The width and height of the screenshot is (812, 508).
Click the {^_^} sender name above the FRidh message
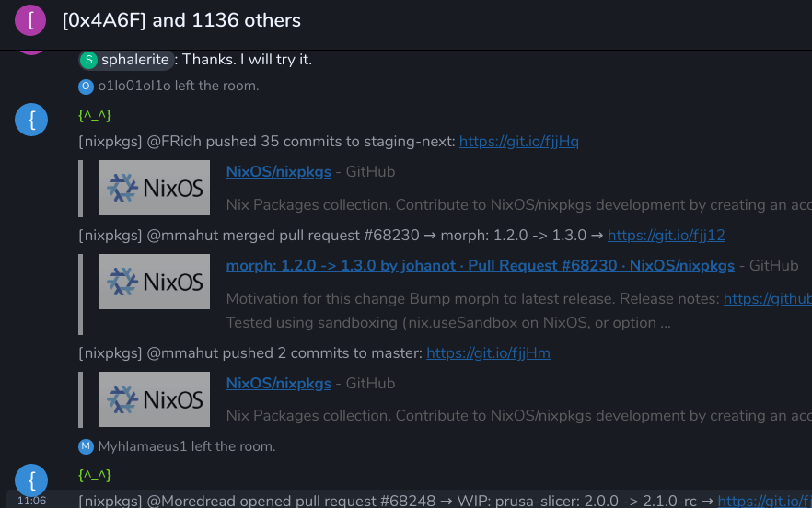tap(95, 116)
